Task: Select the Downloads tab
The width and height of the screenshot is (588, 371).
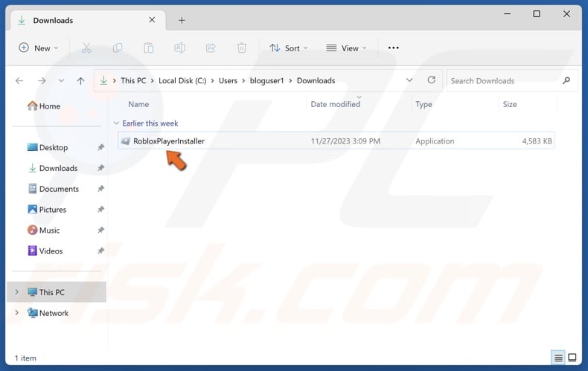Action: (x=87, y=20)
